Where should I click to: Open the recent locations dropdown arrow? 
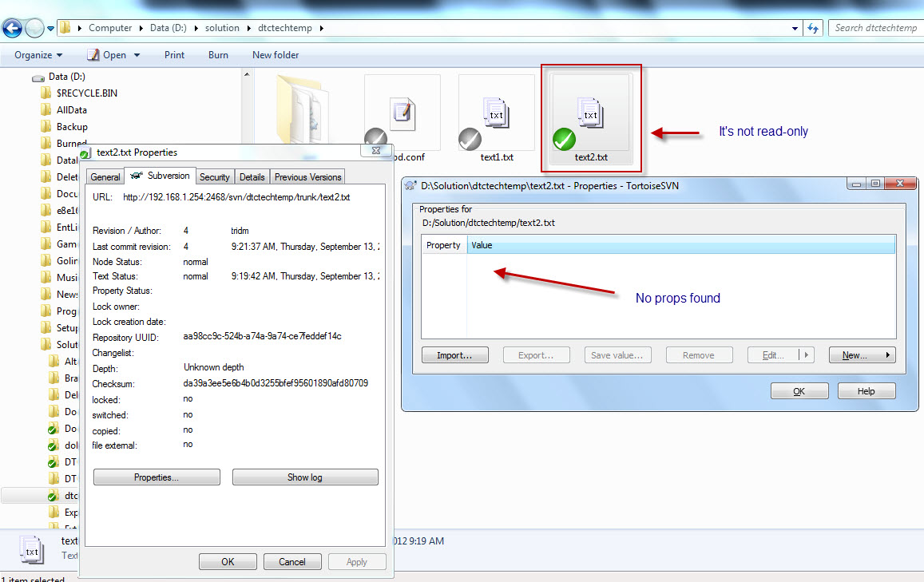coord(50,28)
